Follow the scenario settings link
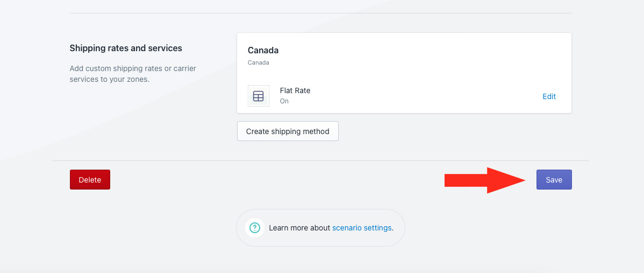Screen dimensions: 644x273 click(x=362, y=228)
